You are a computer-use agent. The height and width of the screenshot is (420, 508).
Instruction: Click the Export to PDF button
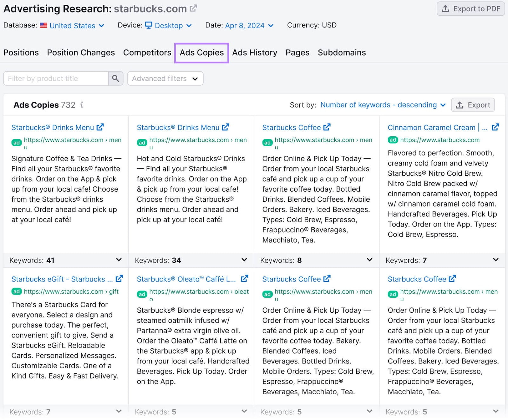(x=471, y=9)
